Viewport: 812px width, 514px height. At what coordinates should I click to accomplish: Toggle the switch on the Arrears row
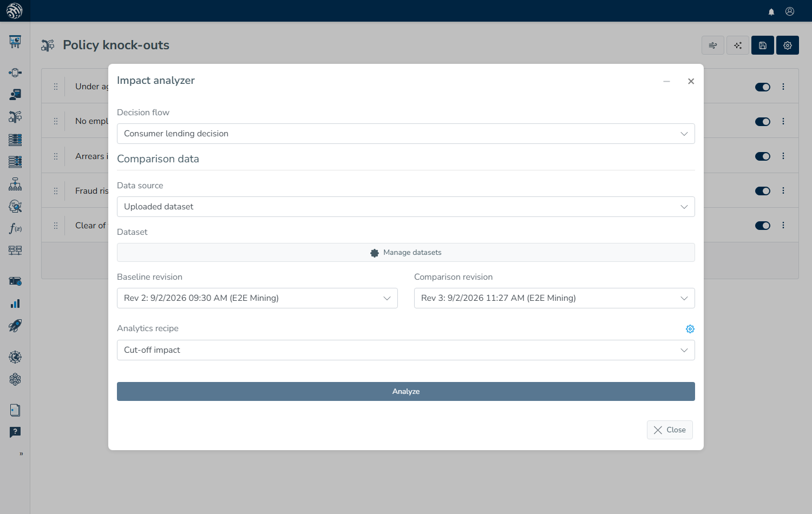763,156
